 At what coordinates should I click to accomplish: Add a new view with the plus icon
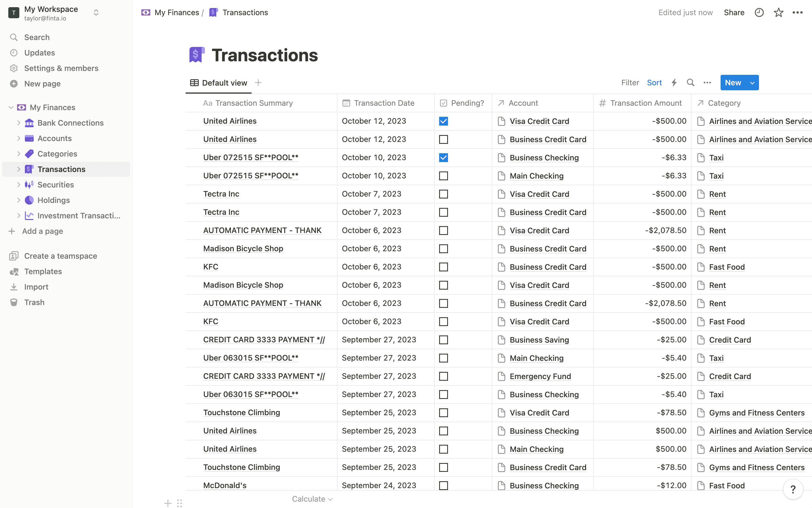pyautogui.click(x=258, y=82)
